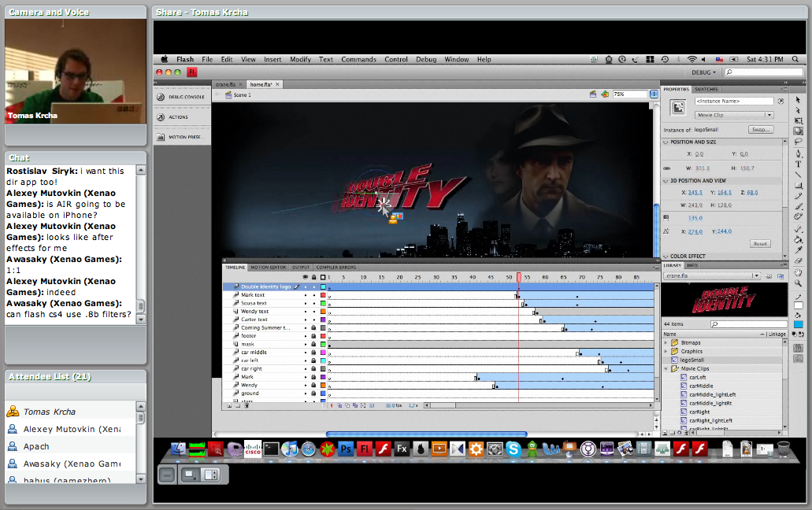Toggle lock on mask layer
The height and width of the screenshot is (510, 812).
313,344
